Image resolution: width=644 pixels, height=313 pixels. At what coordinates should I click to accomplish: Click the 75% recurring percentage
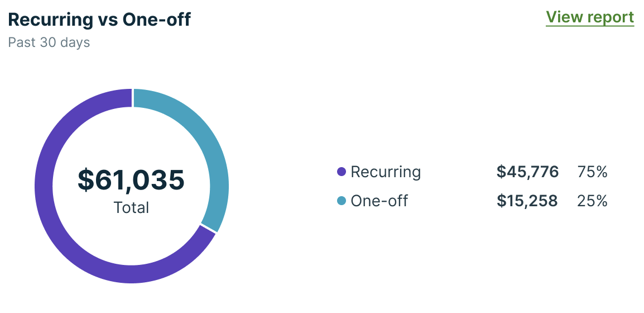click(x=592, y=172)
